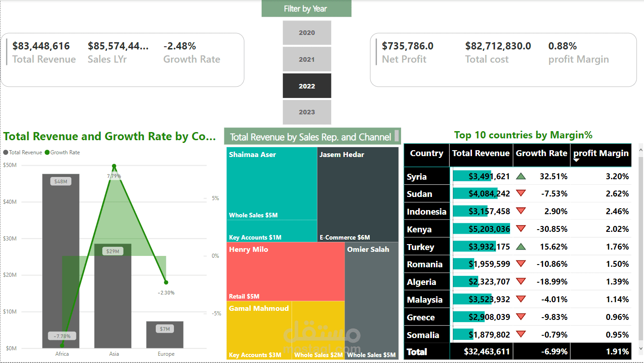Click the sort arrow under profit Margin header
The image size is (644, 363).
coord(576,160)
